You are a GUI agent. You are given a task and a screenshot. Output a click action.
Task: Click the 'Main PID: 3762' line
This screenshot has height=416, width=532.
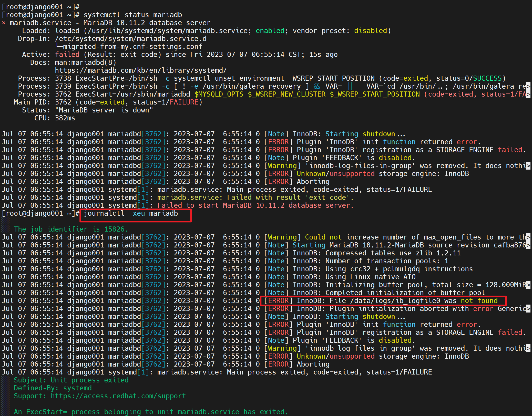click(42, 102)
